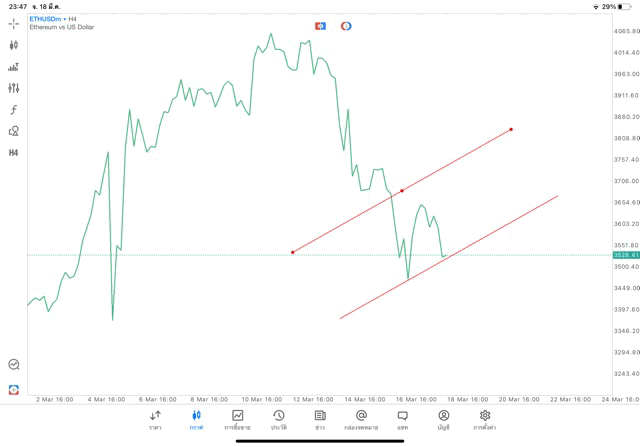Open the ETHUSDm symbol title
This screenshot has height=447, width=640.
[x=45, y=19]
